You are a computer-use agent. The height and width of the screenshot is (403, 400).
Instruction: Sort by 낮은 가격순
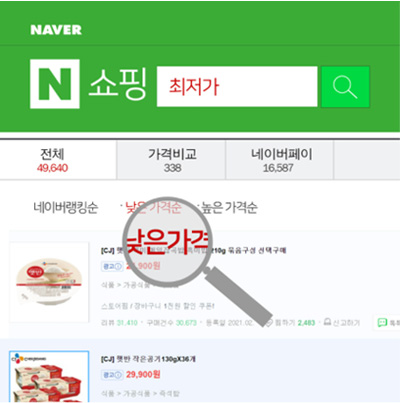click(x=153, y=207)
